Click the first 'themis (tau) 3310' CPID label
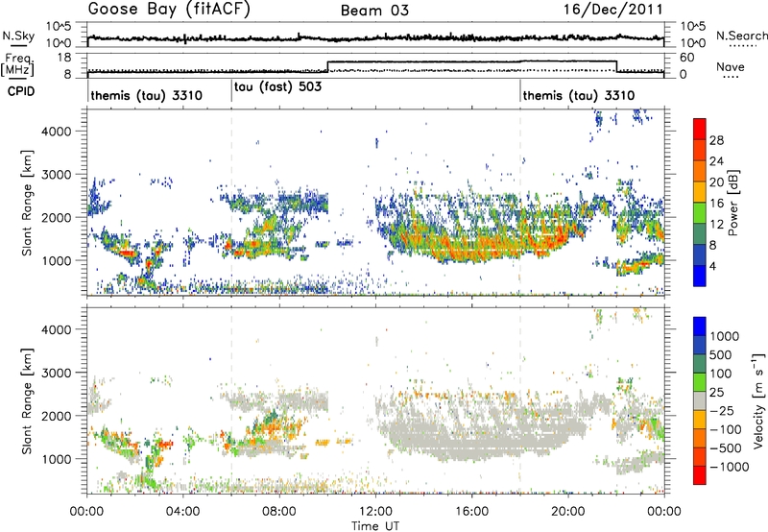The width and height of the screenshot is (768, 532). click(x=147, y=95)
